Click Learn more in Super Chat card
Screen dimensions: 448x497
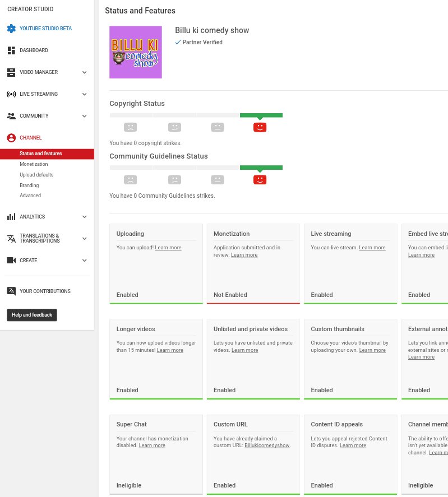pos(152,445)
